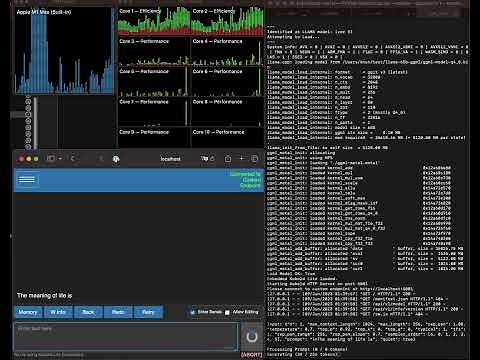This screenshot has width=480, height=360.
Task: Click the text entry box
Action: point(126,336)
